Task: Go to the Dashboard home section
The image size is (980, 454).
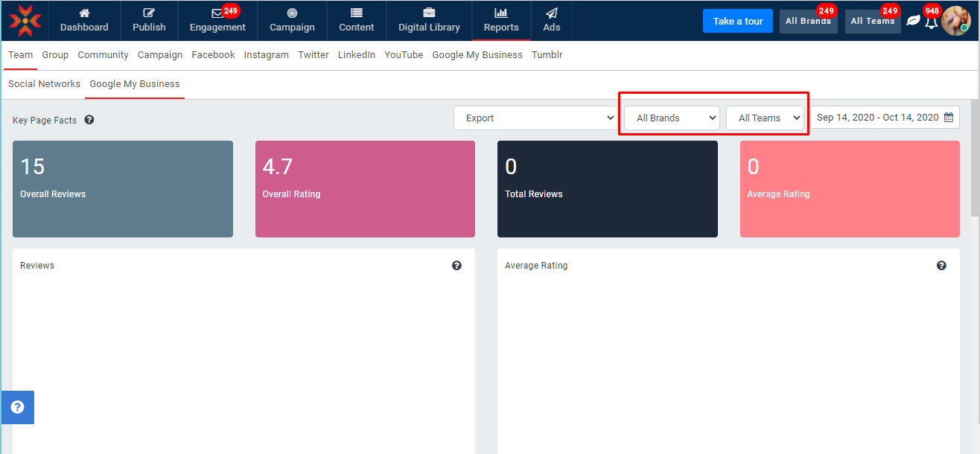Action: tap(84, 20)
